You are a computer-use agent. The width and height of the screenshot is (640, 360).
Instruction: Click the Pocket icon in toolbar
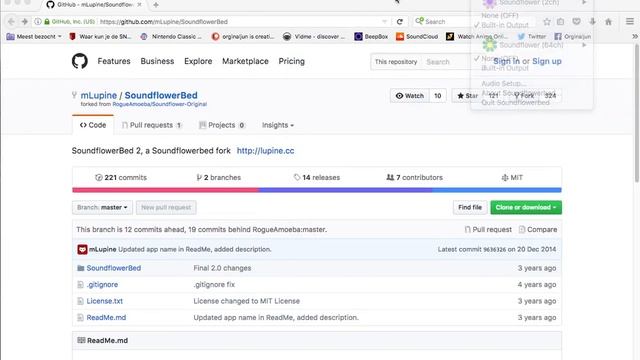point(576,22)
